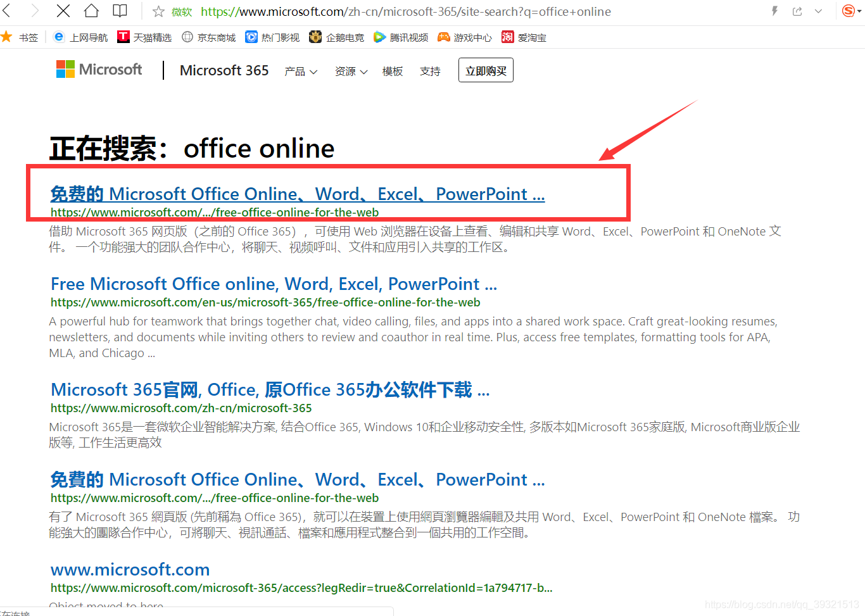Stop page loading with the X icon

[63, 11]
